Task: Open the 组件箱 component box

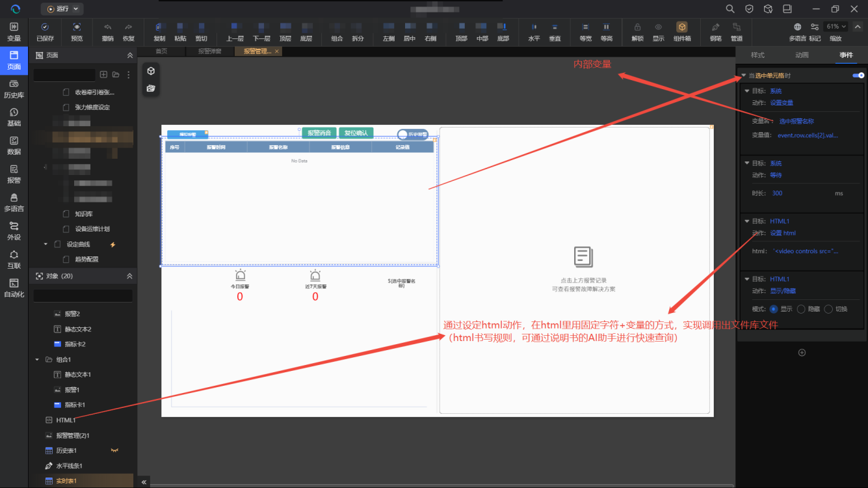Action: (681, 27)
